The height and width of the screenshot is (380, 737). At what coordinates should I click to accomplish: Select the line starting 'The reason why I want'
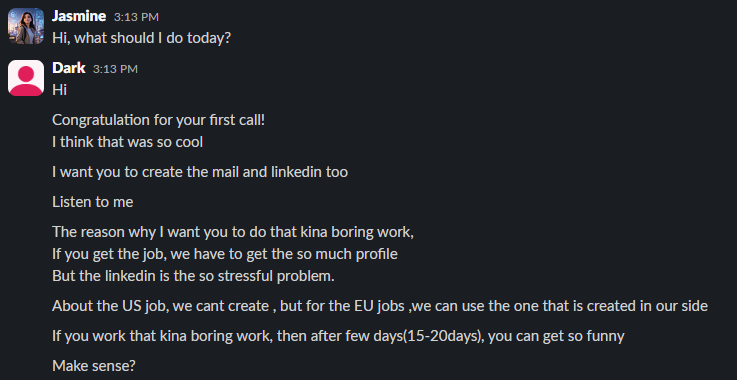click(233, 232)
